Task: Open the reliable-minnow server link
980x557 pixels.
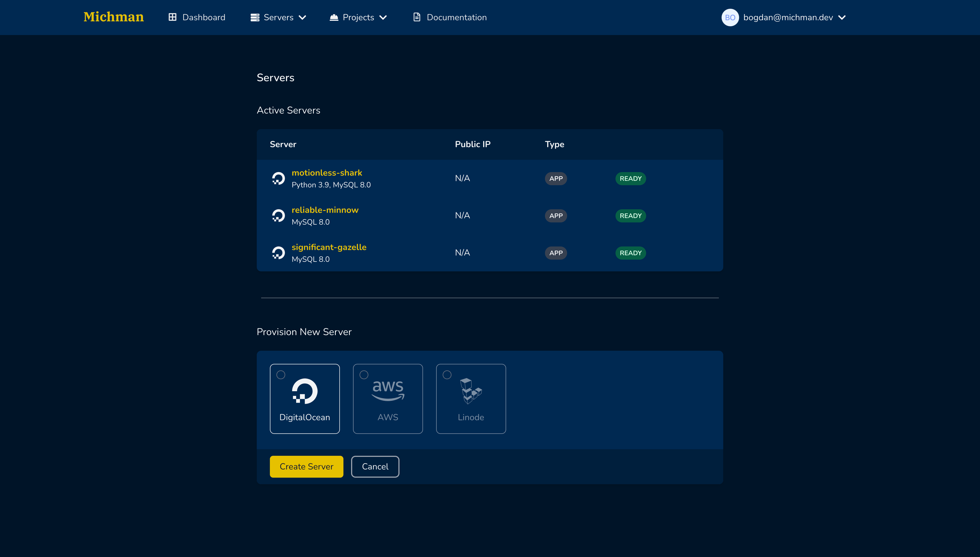Action: [325, 210]
